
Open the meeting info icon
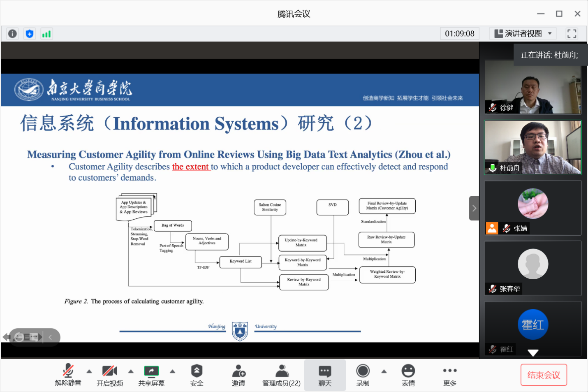(12, 34)
